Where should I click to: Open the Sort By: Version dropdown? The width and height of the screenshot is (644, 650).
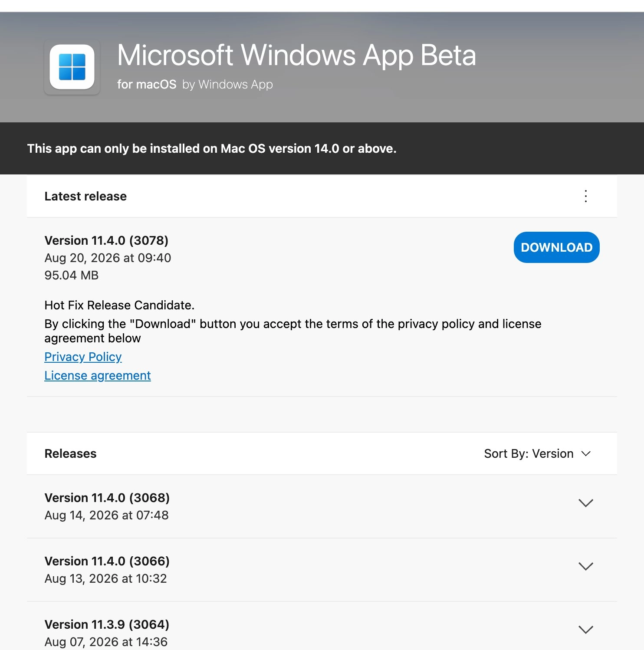point(537,453)
